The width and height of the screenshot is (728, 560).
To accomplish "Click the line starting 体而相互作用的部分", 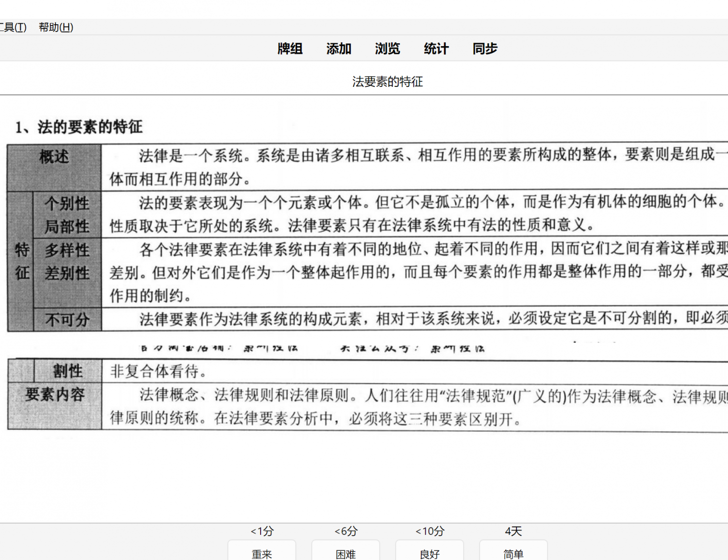I will 181,179.
